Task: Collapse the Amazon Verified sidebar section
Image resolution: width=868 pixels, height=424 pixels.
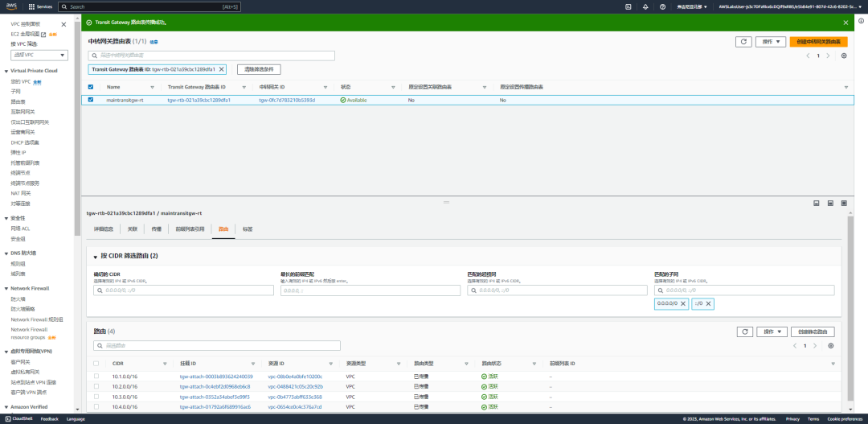Action: tap(6, 407)
